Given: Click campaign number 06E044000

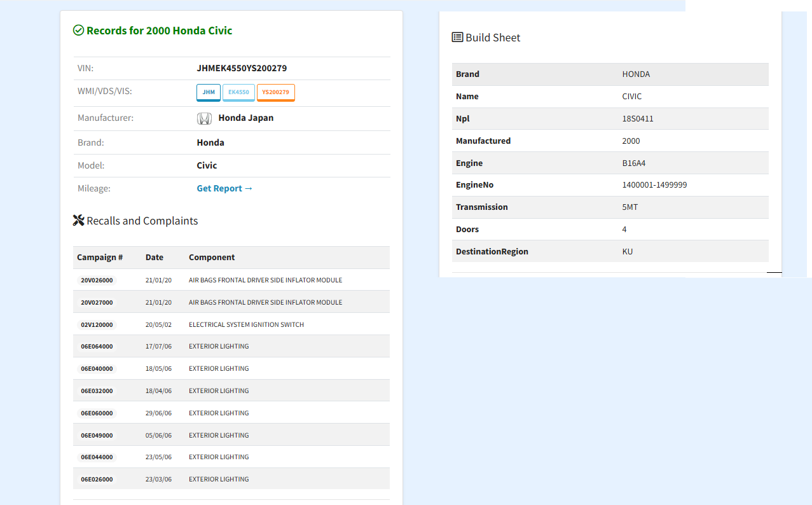Looking at the screenshot, I should [97, 457].
